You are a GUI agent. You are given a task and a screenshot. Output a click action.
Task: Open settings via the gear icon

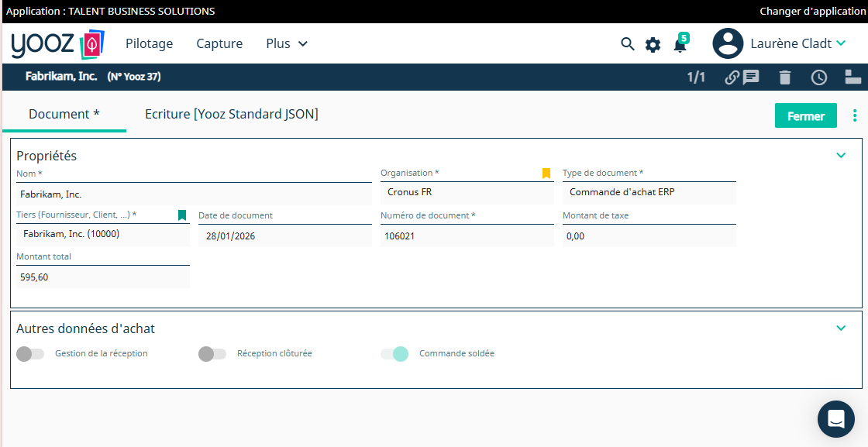(x=653, y=45)
